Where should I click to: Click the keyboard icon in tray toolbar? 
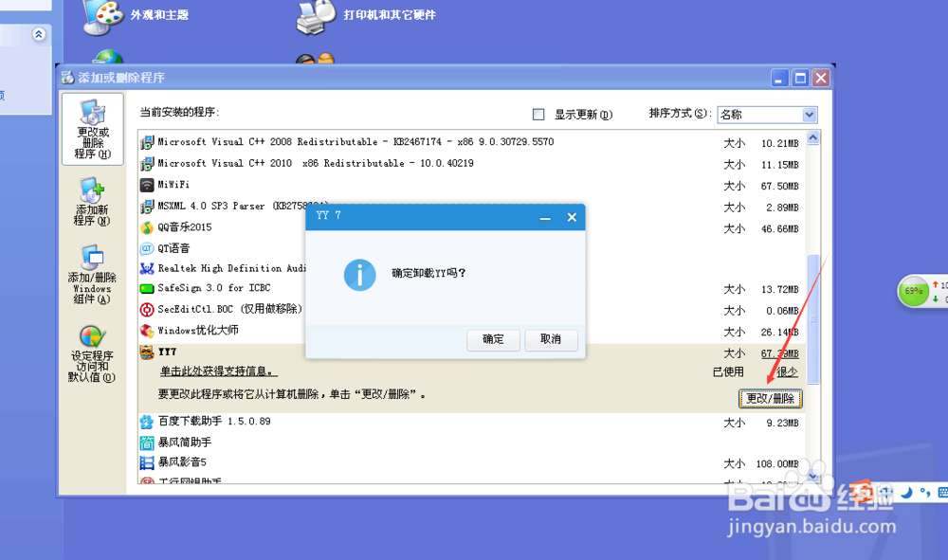point(942,493)
